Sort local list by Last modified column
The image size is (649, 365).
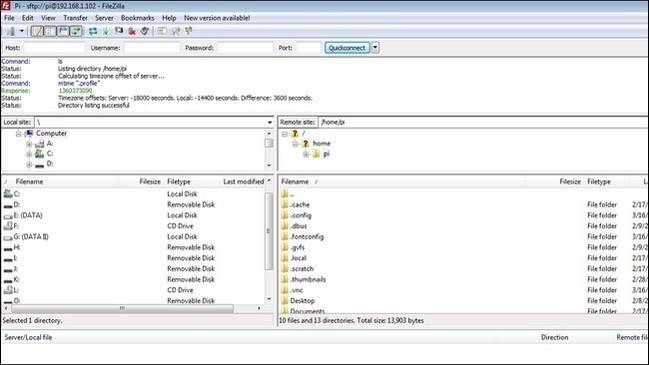[243, 182]
